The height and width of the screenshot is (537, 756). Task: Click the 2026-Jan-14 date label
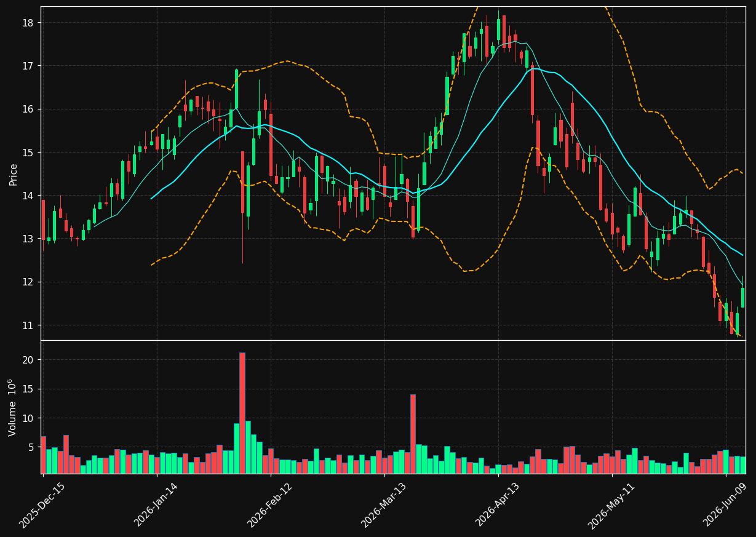pos(156,505)
